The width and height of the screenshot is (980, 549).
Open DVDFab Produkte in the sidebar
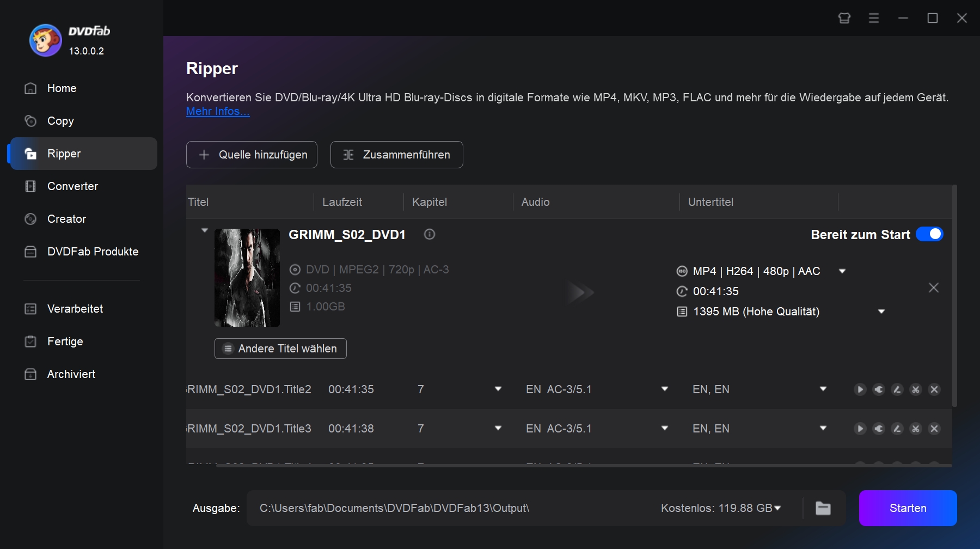pos(84,252)
